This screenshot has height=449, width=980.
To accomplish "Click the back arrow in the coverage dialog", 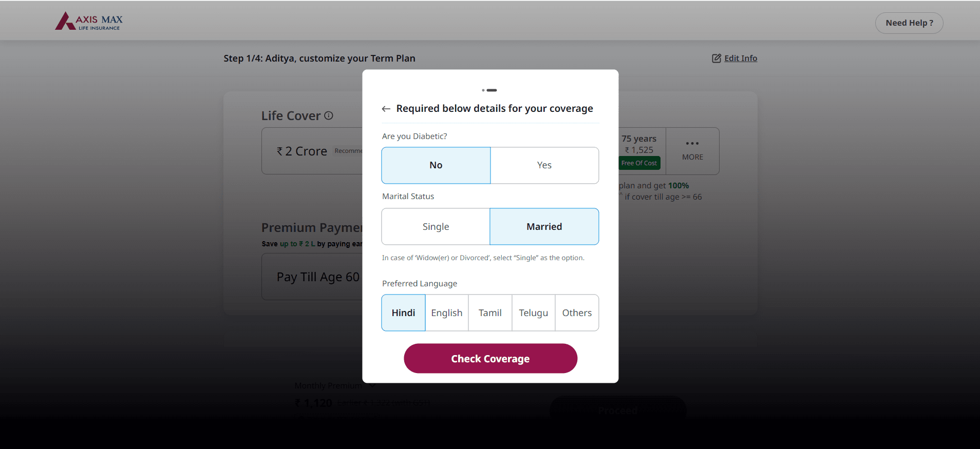I will (386, 109).
